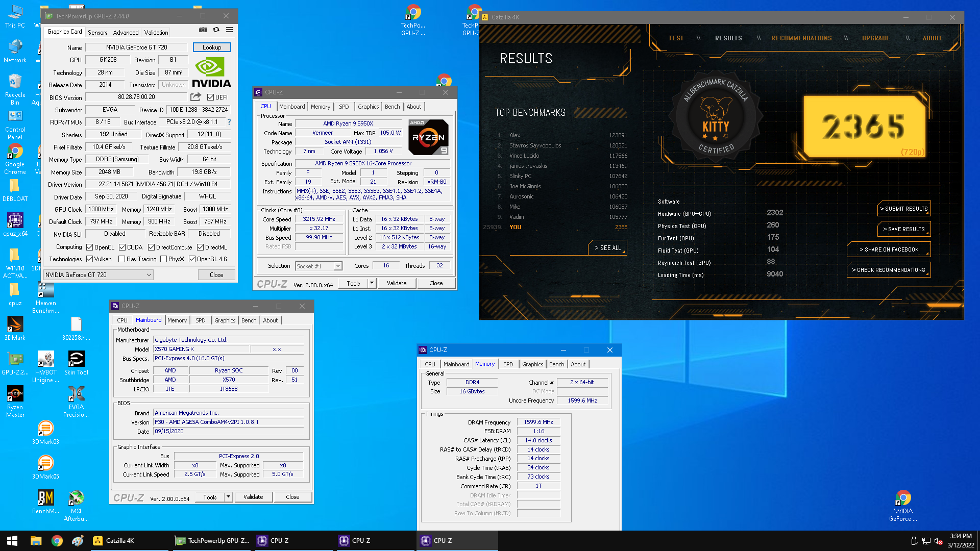Click the Core Speed value 3215.92 MHz

coord(319,219)
